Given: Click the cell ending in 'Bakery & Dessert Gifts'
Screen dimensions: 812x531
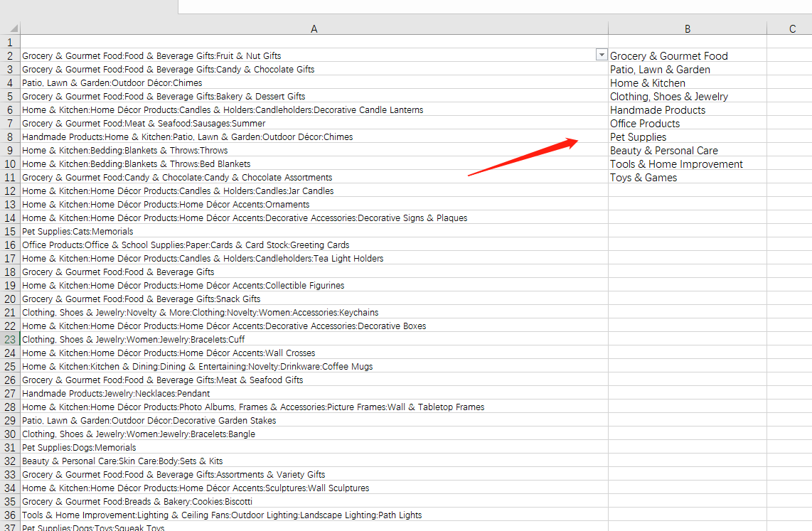Looking at the screenshot, I should [x=314, y=96].
